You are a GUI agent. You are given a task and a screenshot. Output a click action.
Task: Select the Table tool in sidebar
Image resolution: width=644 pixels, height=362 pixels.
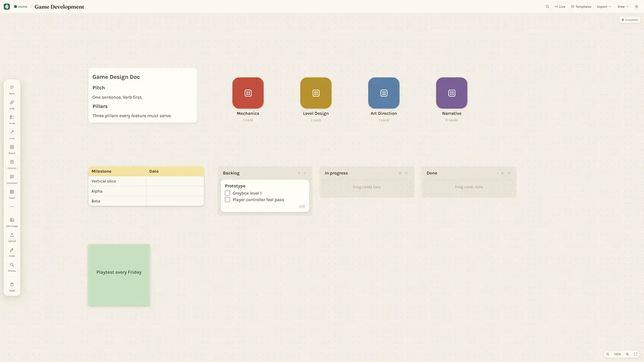tap(12, 194)
